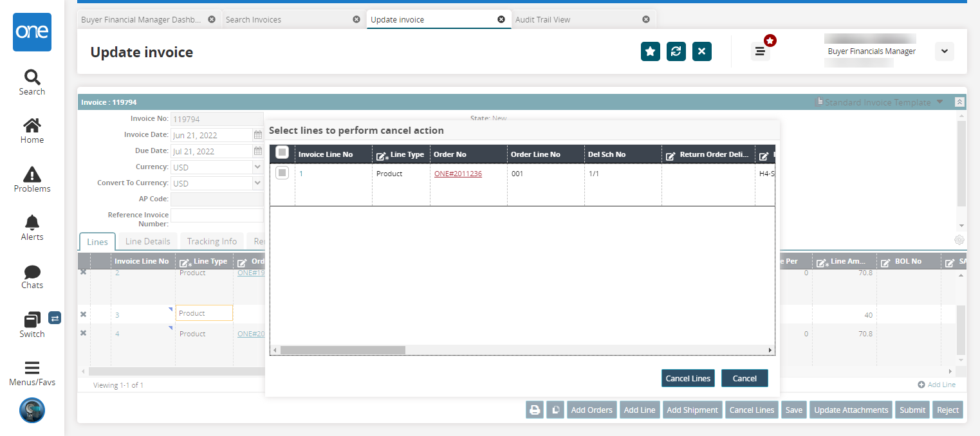Click Cancel Lines button in dialog
The height and width of the screenshot is (436, 980).
(688, 378)
